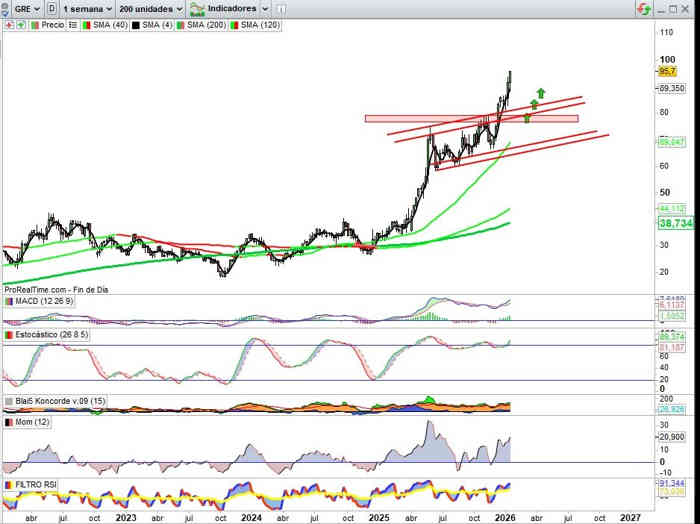Click the D daily timeframe button
Screen dimensions: 700x524
(51, 8)
